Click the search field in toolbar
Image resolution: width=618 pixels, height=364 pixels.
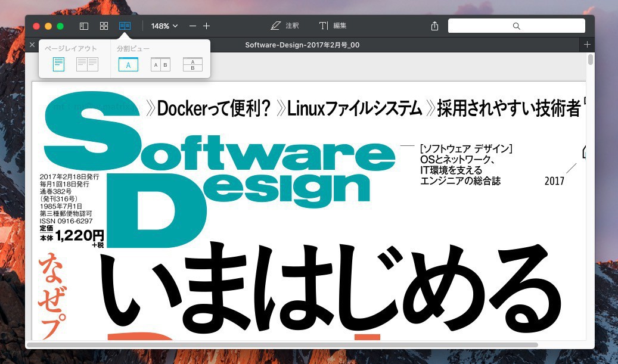(x=516, y=26)
